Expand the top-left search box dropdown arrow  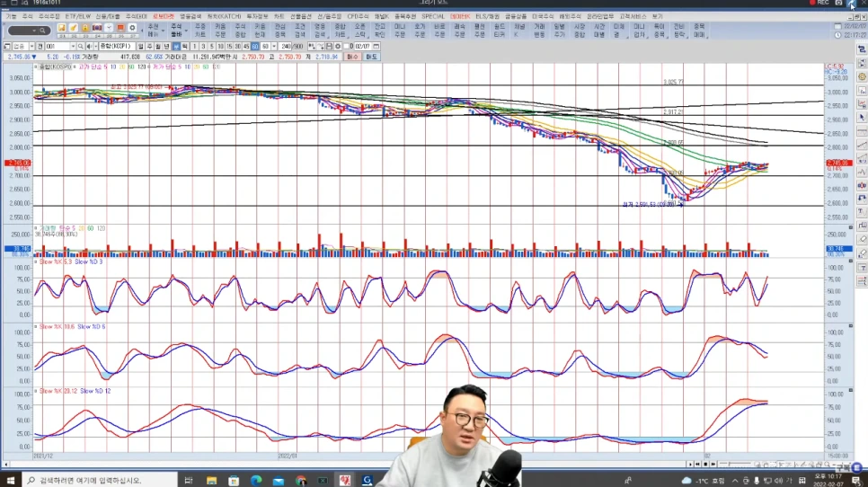(x=34, y=31)
